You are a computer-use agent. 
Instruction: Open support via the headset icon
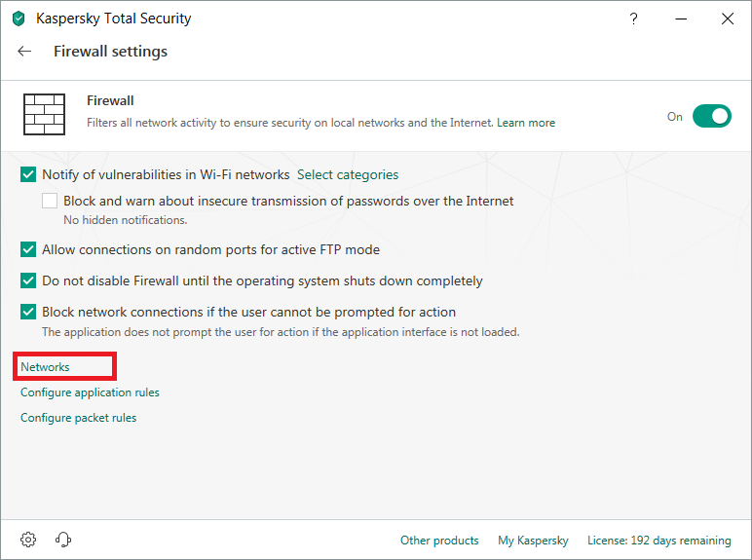(x=62, y=540)
